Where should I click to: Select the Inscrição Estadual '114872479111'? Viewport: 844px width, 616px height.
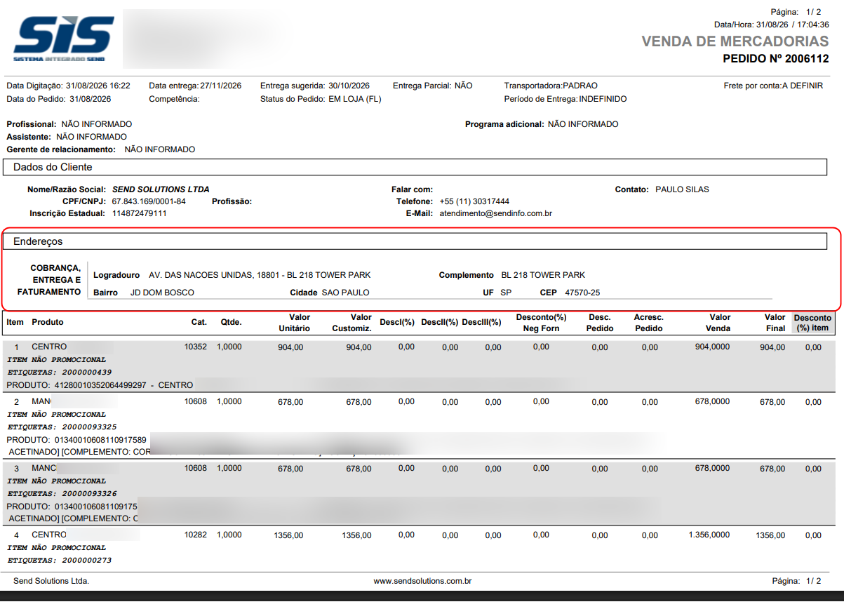(x=140, y=213)
